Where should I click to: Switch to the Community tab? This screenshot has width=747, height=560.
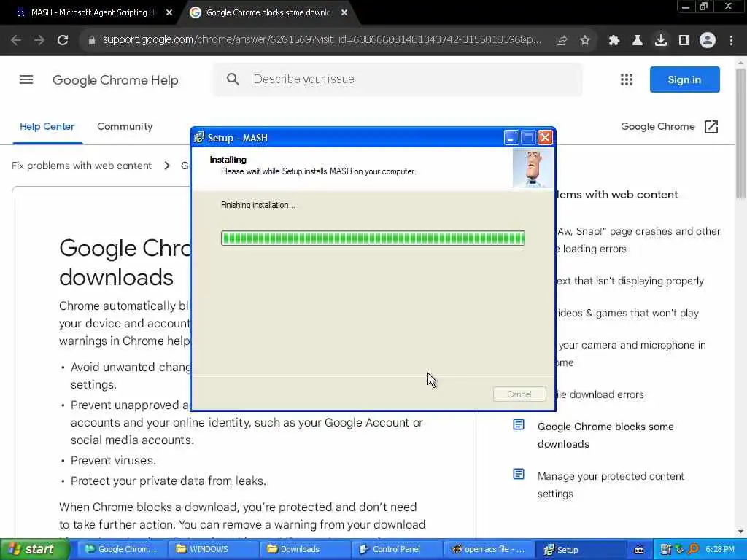point(125,127)
